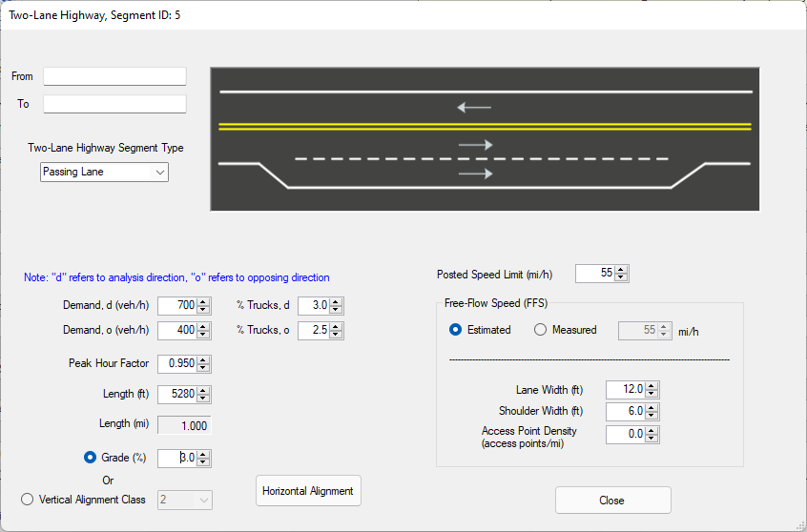Increase % Trucks, o with up arrow
807x532 pixels.
336,327
